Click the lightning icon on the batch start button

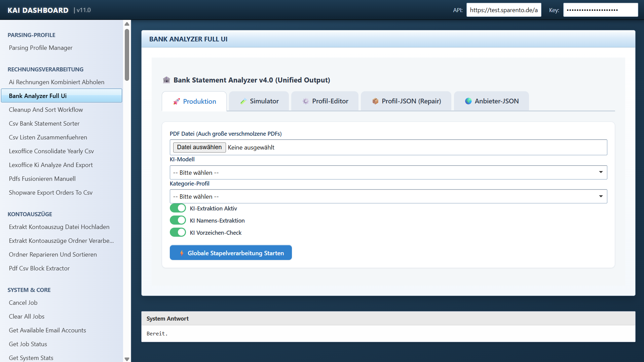pyautogui.click(x=181, y=253)
